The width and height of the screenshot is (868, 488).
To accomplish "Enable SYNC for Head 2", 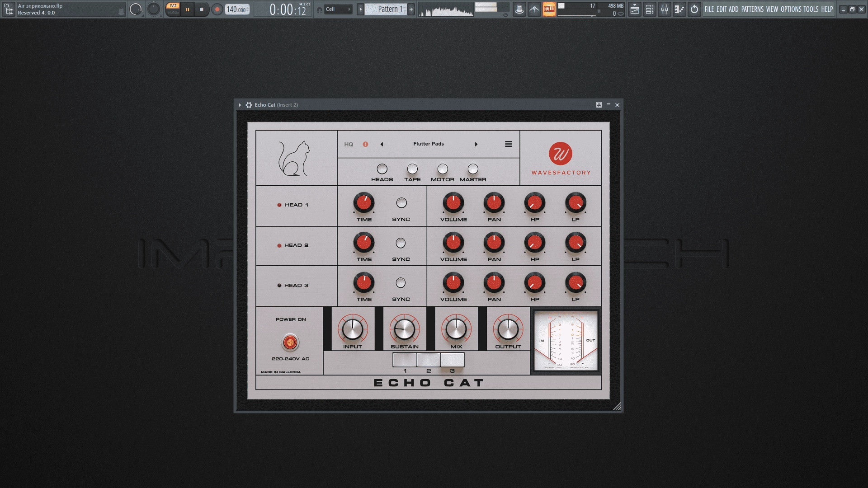I will pyautogui.click(x=401, y=243).
